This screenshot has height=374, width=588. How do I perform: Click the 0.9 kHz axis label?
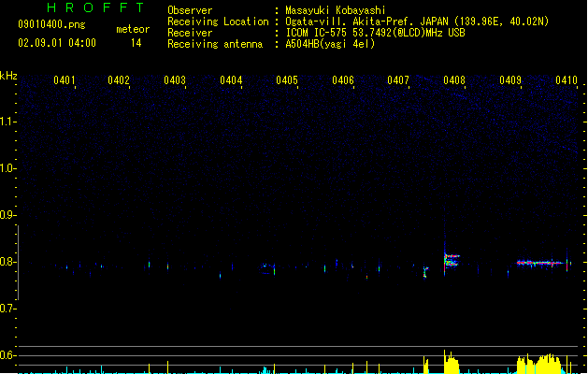[7, 215]
